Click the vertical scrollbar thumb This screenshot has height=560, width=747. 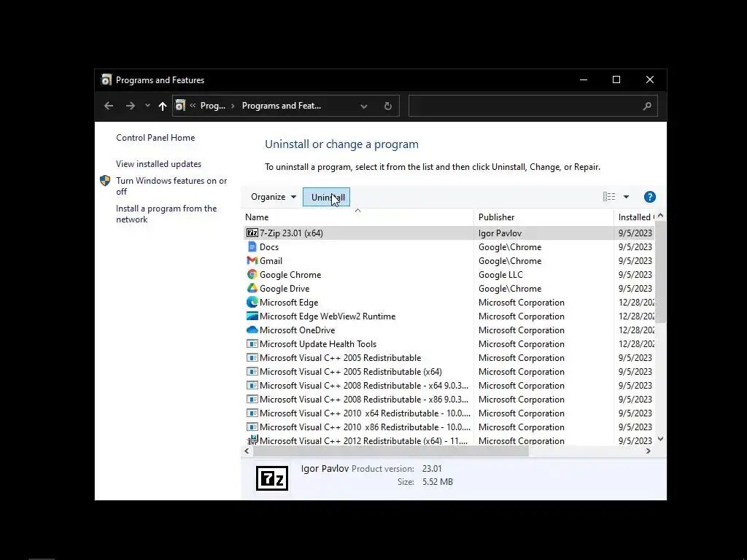click(660, 273)
